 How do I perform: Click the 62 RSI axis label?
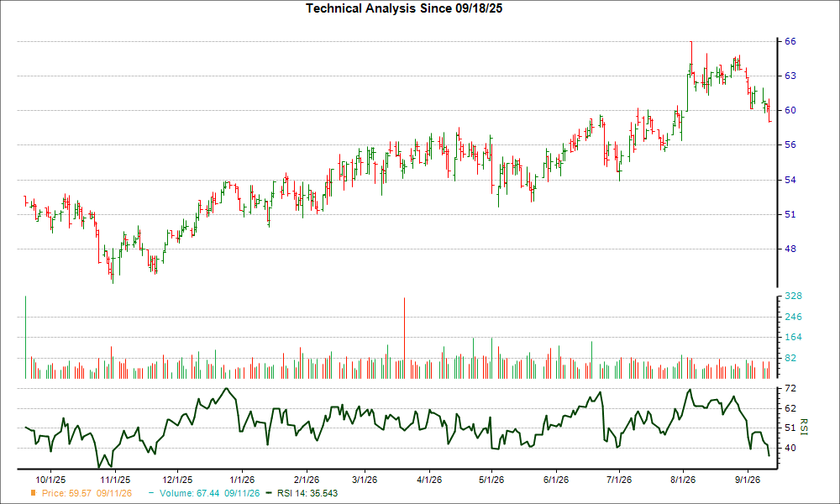pyautogui.click(x=790, y=409)
